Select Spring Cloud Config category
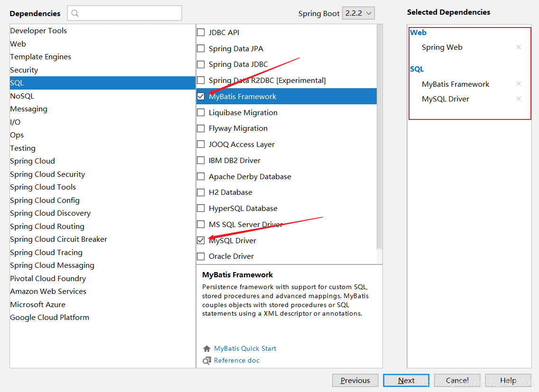 tap(102, 201)
